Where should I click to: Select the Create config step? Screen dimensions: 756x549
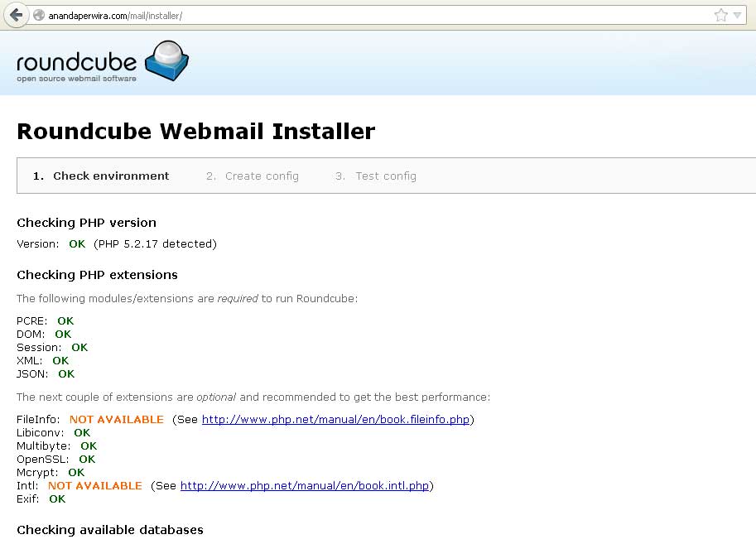[x=253, y=176]
